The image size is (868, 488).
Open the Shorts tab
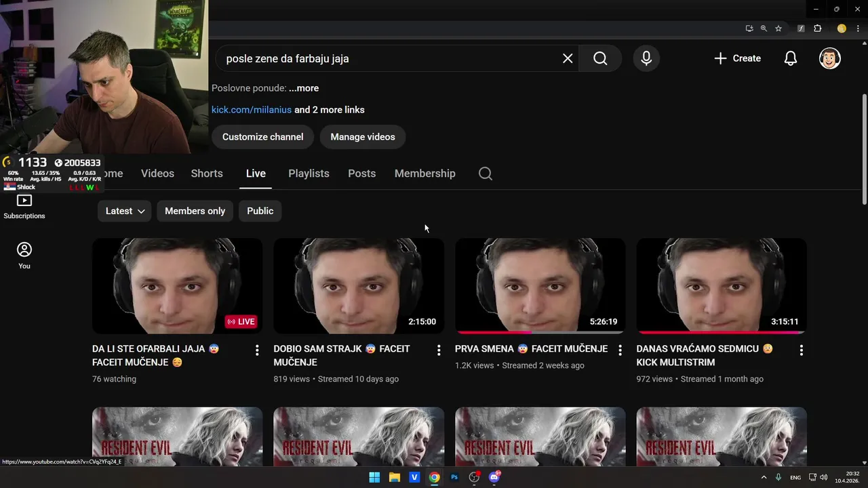pos(207,174)
